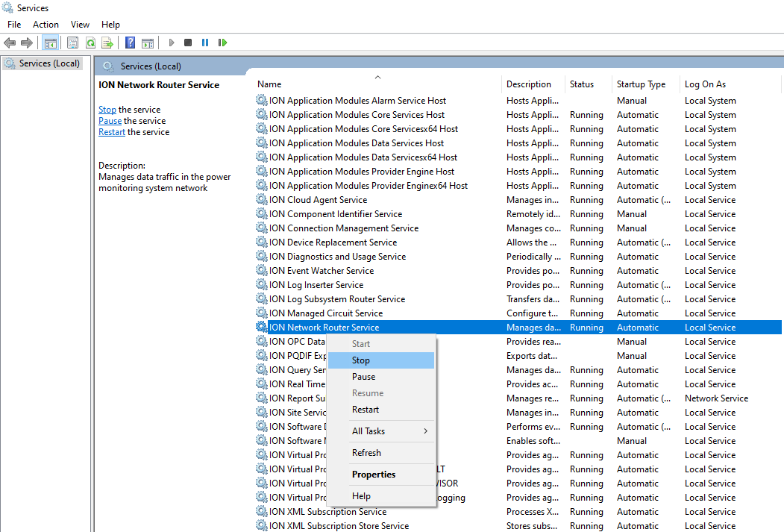Choose Help in the context menu

[x=381, y=496]
